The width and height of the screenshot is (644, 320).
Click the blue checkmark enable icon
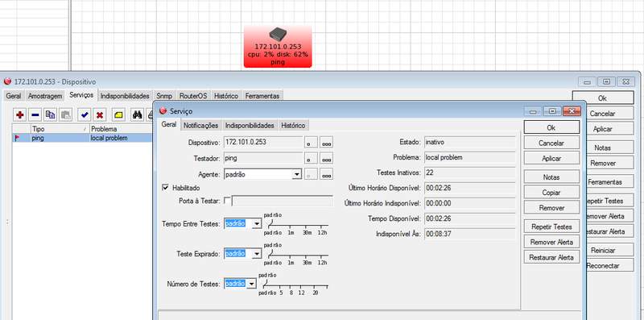(x=85, y=115)
